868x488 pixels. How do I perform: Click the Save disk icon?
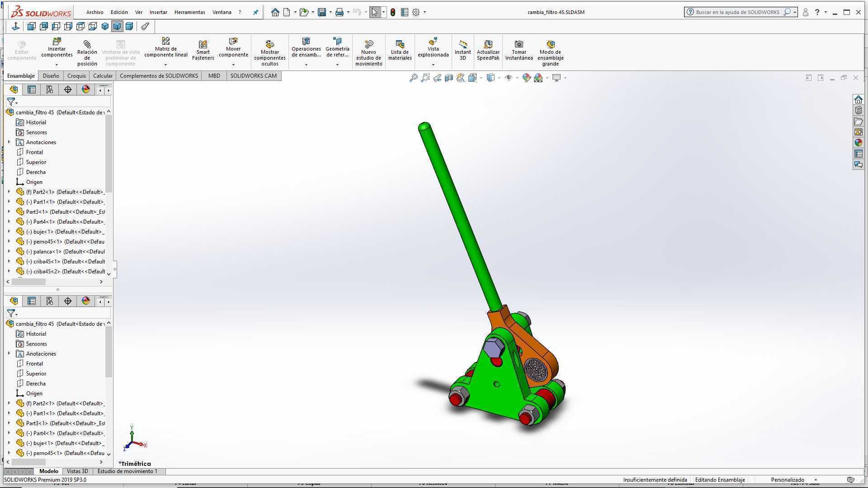(322, 12)
